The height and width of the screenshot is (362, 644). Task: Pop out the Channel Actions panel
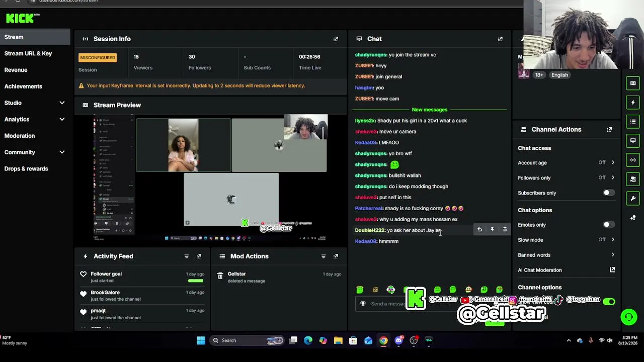coord(609,130)
